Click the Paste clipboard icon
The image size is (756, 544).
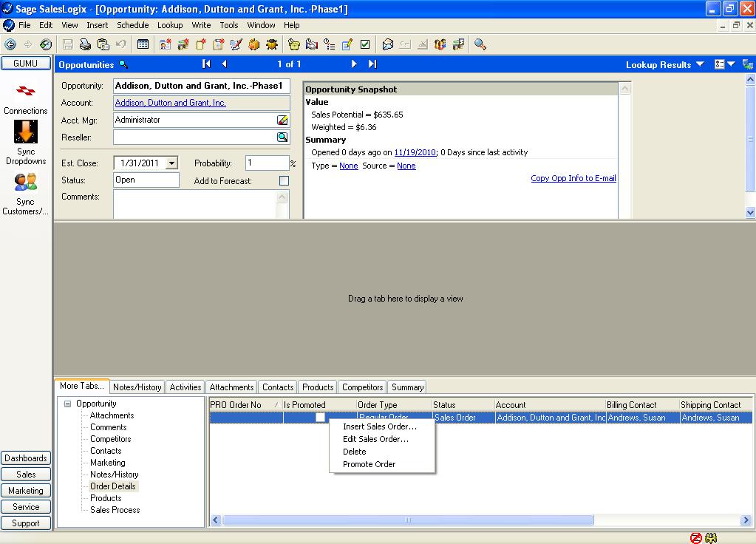(103, 45)
